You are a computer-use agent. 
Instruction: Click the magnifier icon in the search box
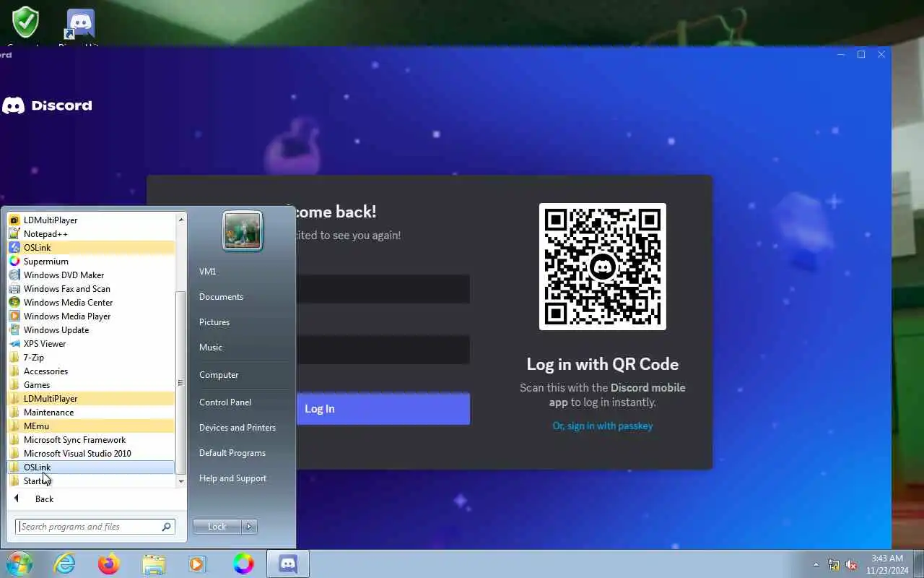click(x=166, y=526)
